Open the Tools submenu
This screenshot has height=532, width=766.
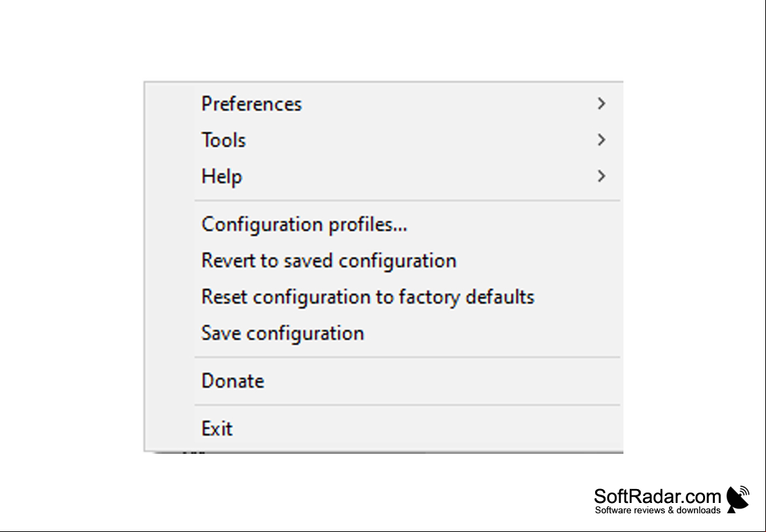pos(383,140)
